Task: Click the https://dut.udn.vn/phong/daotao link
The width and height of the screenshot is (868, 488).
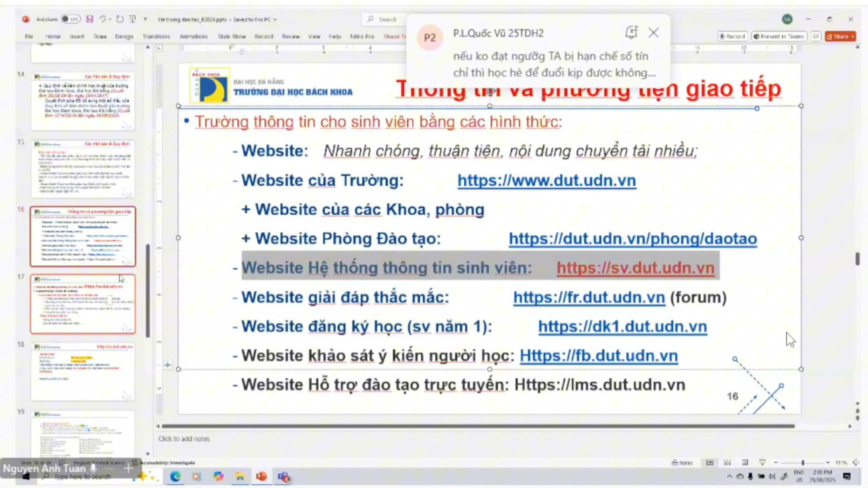Action: click(633, 239)
